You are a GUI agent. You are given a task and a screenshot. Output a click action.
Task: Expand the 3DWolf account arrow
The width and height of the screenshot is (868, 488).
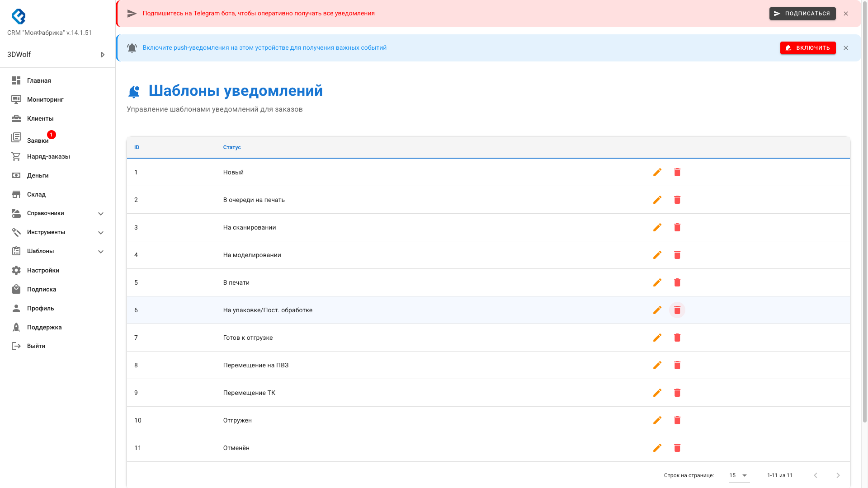click(x=103, y=54)
